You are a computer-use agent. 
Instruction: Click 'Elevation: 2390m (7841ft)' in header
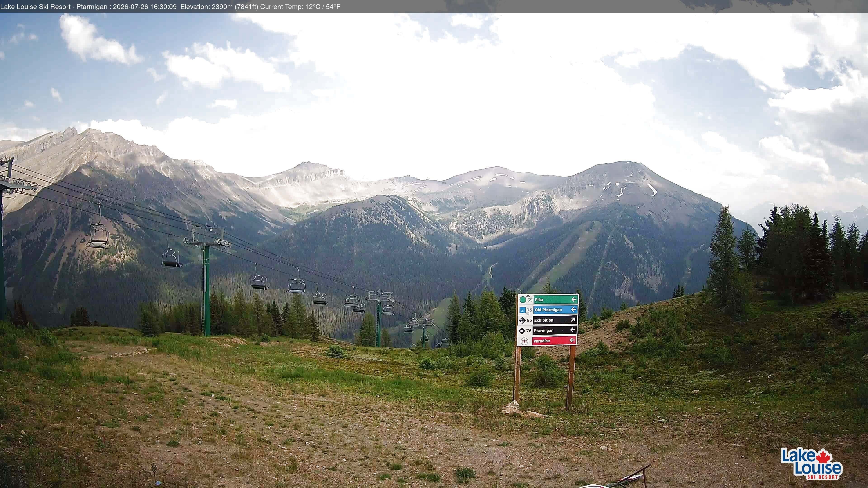click(219, 7)
